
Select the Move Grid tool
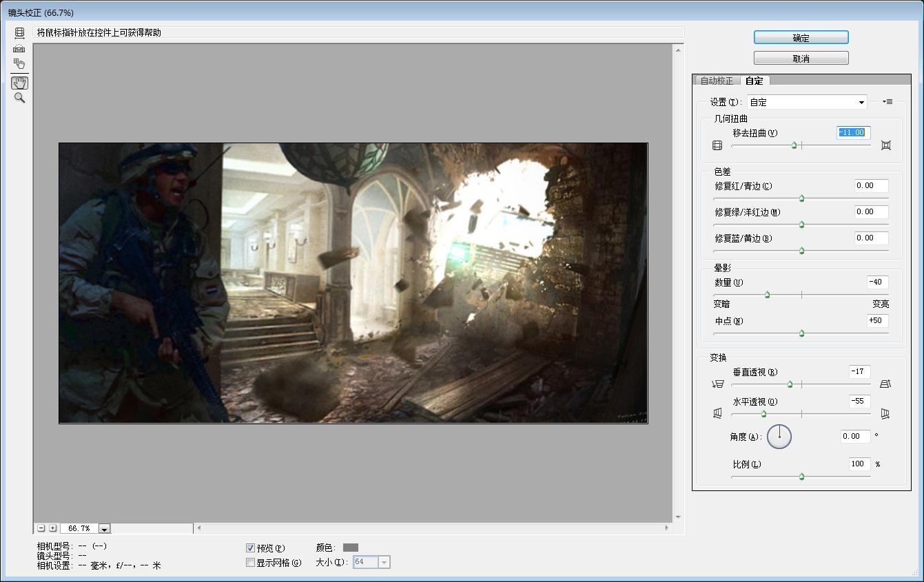19,64
